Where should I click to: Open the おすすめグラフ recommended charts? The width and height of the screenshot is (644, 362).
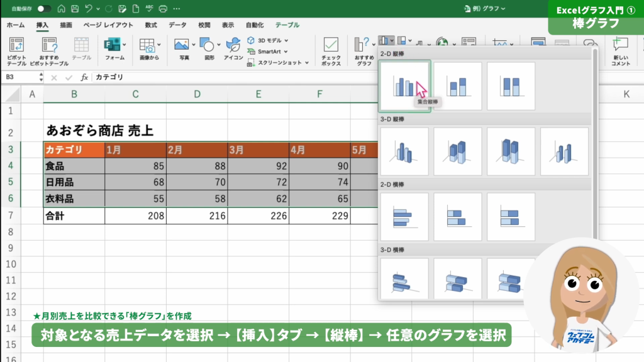click(364, 51)
